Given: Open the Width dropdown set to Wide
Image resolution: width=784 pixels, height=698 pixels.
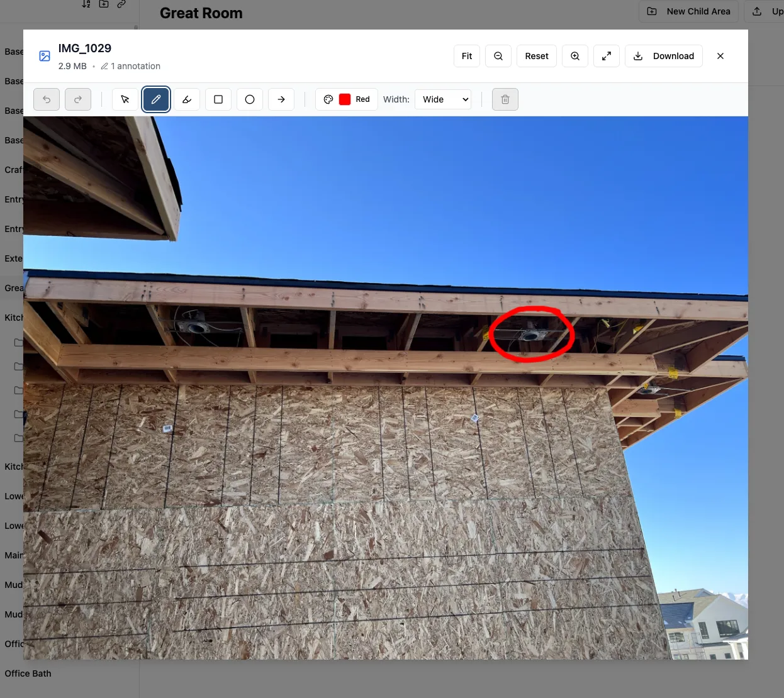Looking at the screenshot, I should tap(443, 99).
